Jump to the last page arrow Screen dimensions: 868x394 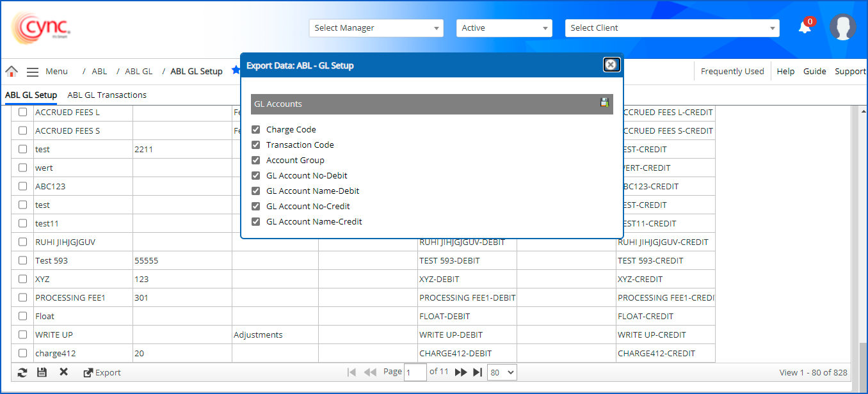click(478, 372)
